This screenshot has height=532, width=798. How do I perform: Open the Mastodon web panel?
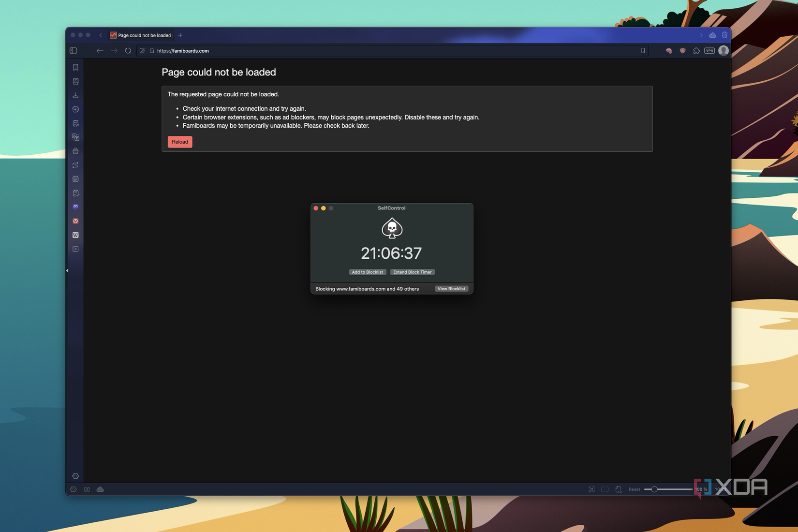pyautogui.click(x=75, y=207)
